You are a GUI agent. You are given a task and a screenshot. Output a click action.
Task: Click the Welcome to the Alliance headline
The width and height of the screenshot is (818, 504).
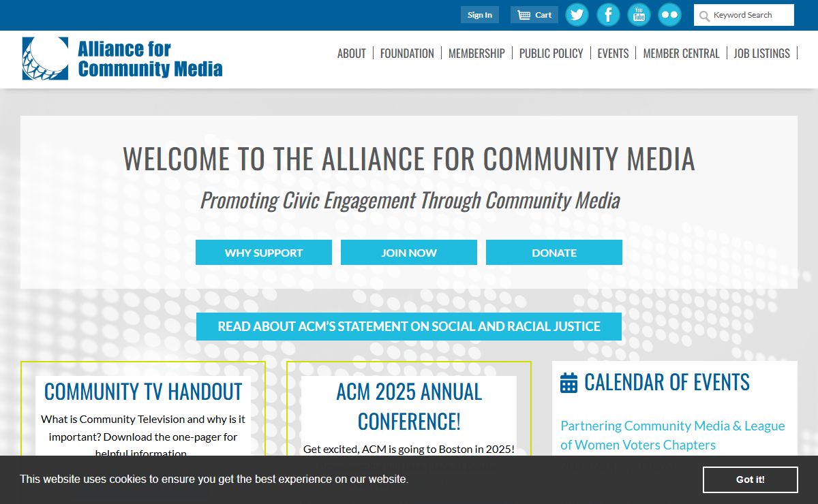[409, 159]
